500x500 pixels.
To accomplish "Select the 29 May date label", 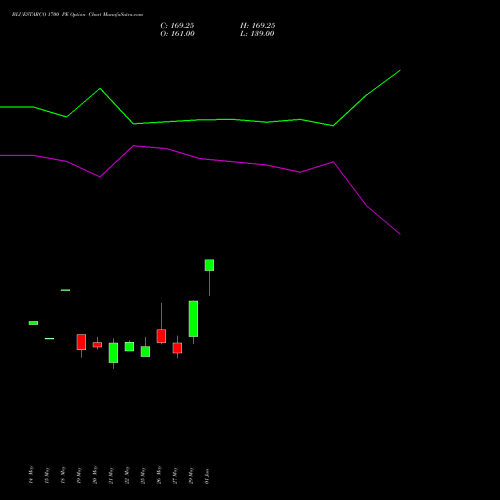I will click(191, 475).
